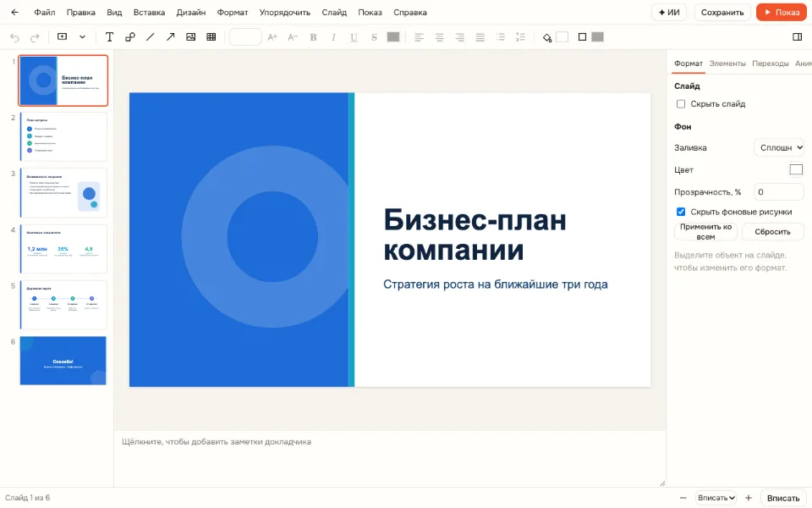This screenshot has height=508, width=812.
Task: Apply a bulleted list
Action: (x=500, y=37)
